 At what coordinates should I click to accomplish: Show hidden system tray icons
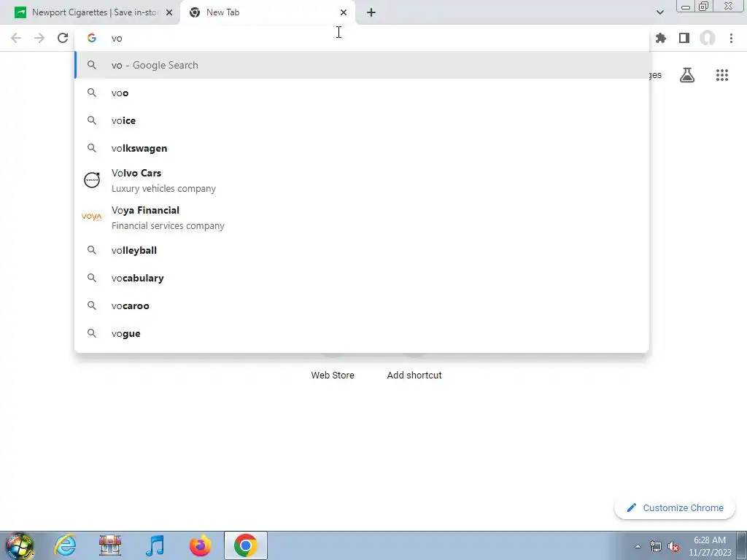(638, 546)
